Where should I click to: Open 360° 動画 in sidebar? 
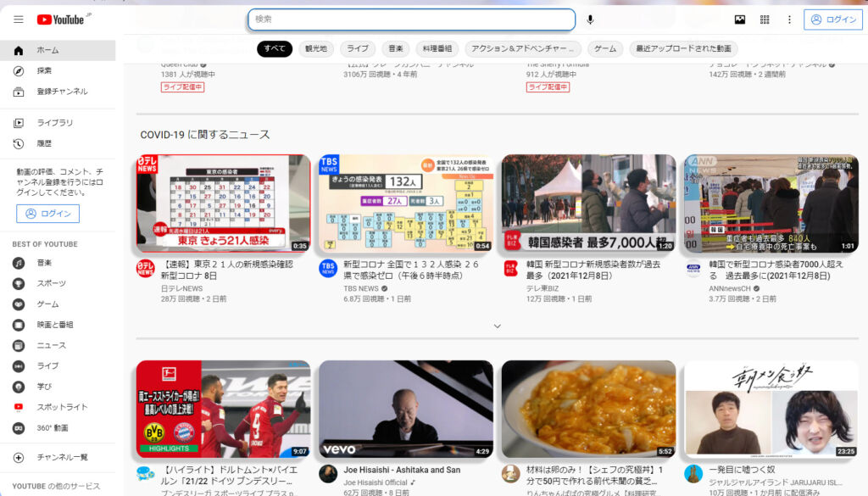[x=58, y=428]
